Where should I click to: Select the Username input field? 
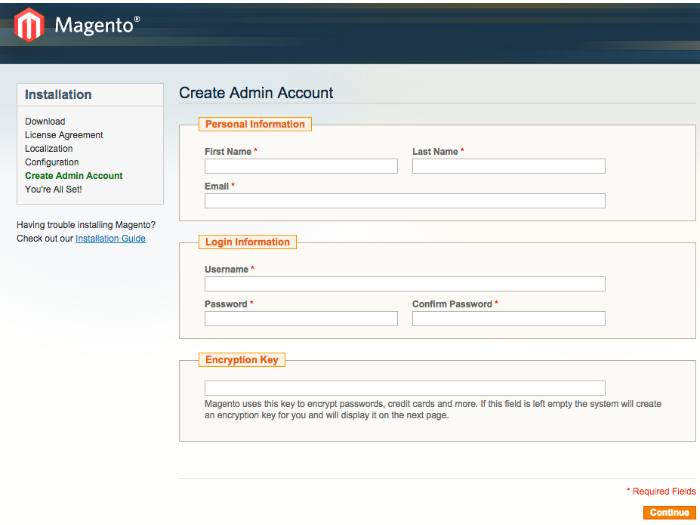click(405, 284)
